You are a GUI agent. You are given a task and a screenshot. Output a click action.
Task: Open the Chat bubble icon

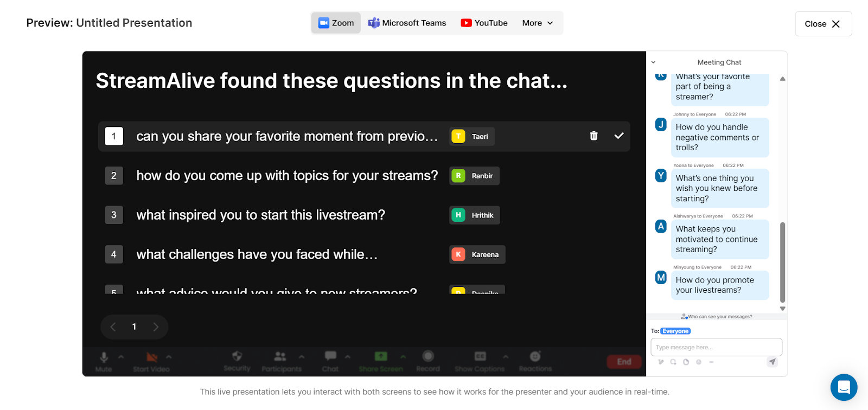pos(330,356)
